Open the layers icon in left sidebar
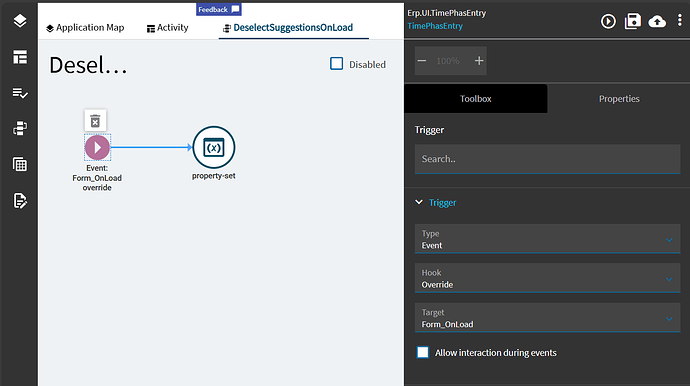This screenshot has height=386, width=690. pyautogui.click(x=20, y=21)
